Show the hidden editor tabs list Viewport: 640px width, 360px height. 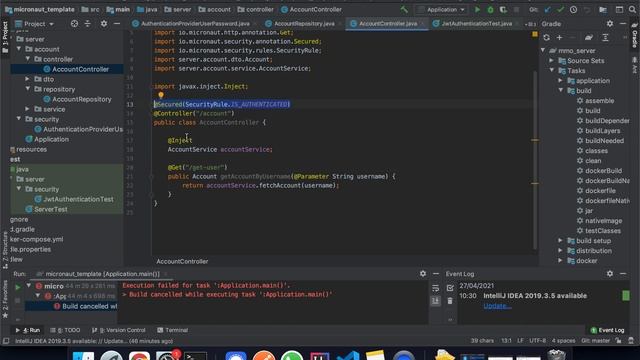coord(530,24)
